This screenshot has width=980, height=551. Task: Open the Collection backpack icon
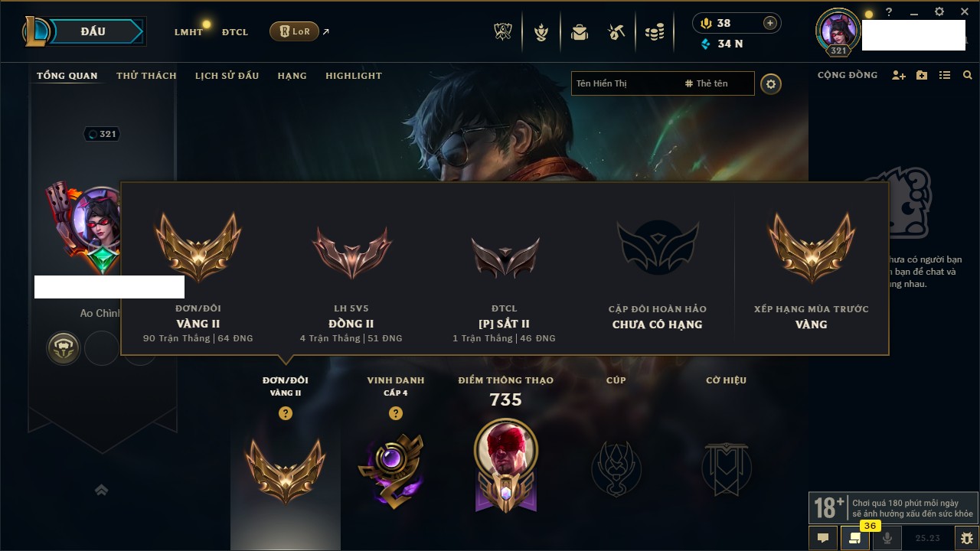[580, 32]
